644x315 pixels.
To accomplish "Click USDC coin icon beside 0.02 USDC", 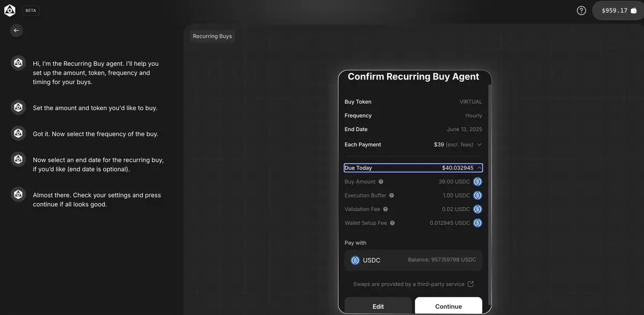I will pos(477,209).
